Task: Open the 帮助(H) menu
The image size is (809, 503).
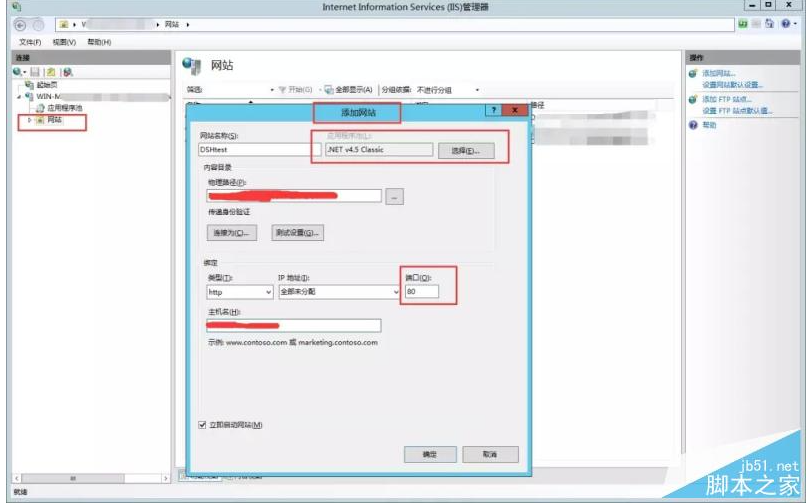Action: click(x=99, y=42)
